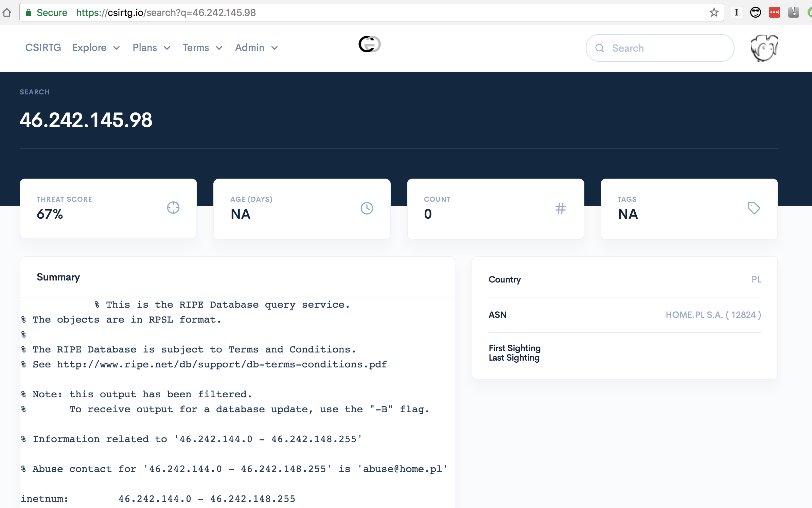Click the ASN label
Viewport: 812px width, 508px height.
497,315
